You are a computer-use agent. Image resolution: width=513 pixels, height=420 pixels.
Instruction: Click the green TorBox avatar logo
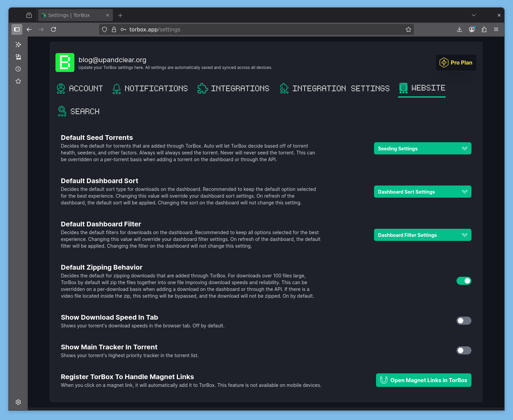[x=65, y=63]
